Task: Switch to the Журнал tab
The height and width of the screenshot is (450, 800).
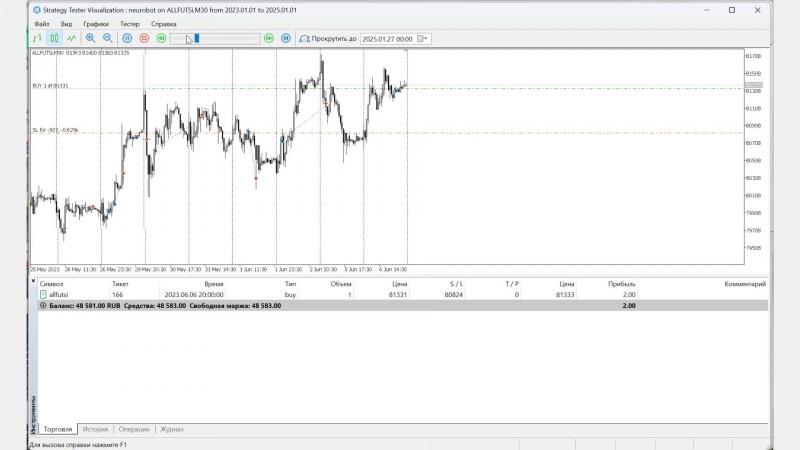Action: [172, 429]
